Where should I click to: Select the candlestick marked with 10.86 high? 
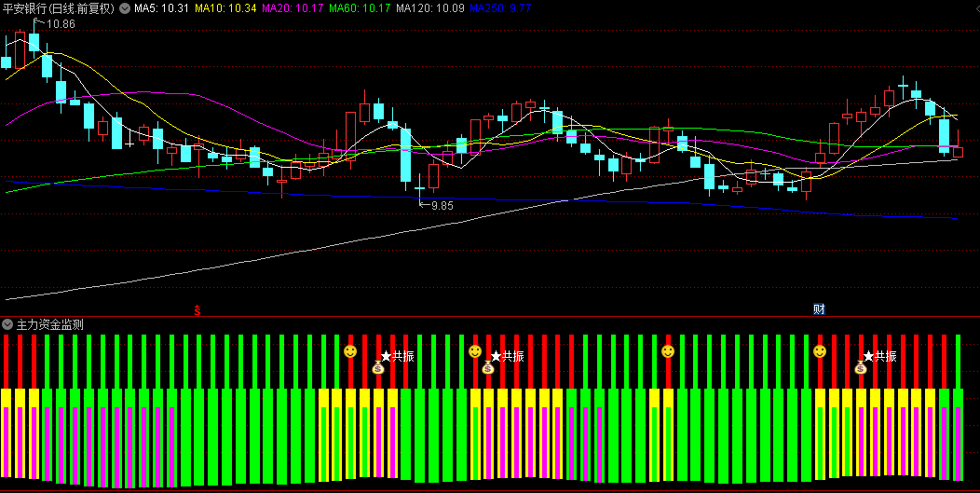click(34, 40)
